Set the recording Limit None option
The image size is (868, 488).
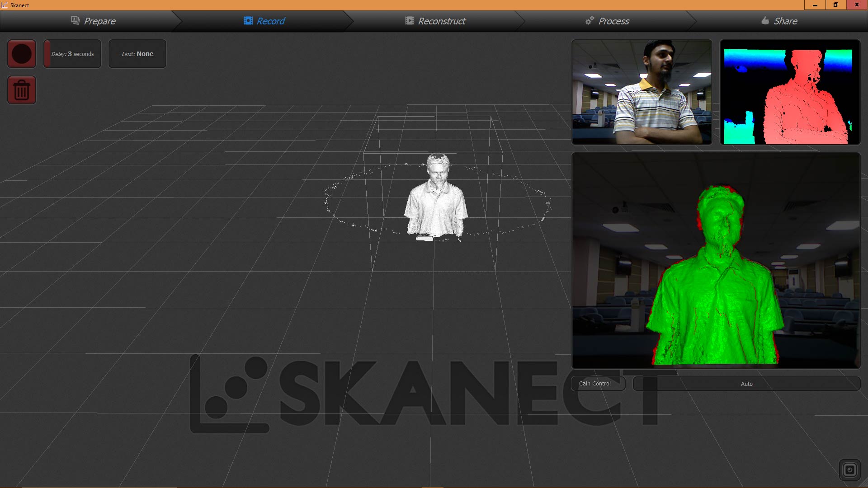coord(137,54)
